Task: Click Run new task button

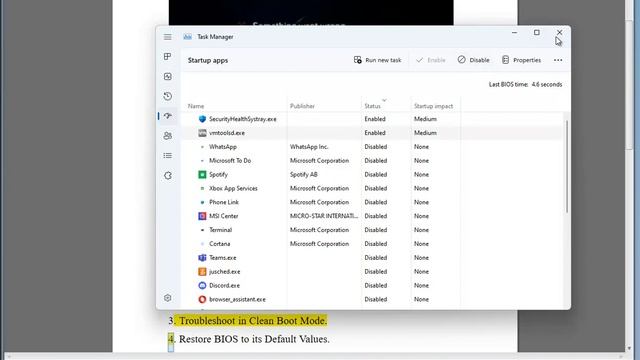Action: coord(378,60)
